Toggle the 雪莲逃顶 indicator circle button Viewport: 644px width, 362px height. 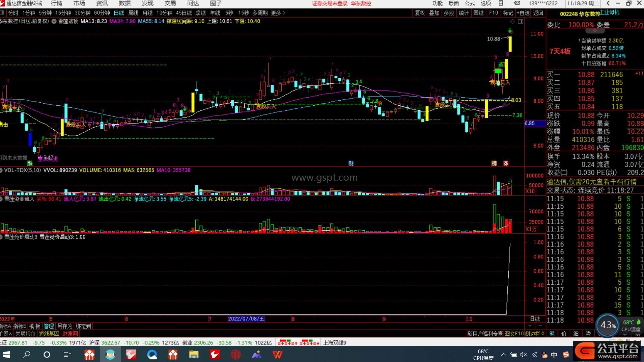pos(54,21)
